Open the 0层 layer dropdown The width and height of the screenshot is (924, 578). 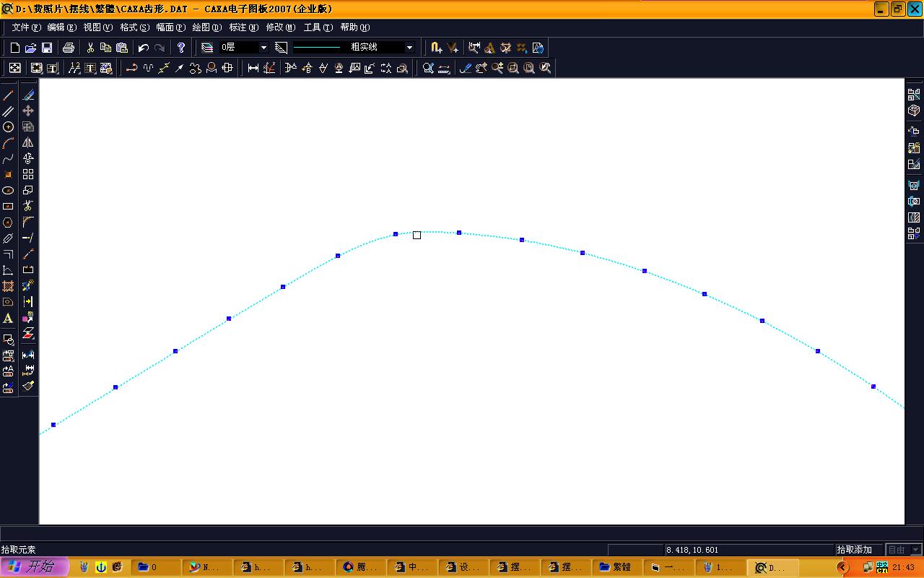coord(263,48)
